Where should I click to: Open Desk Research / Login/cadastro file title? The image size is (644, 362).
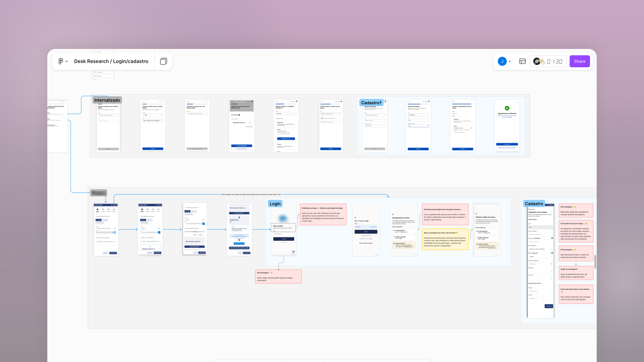[111, 61]
